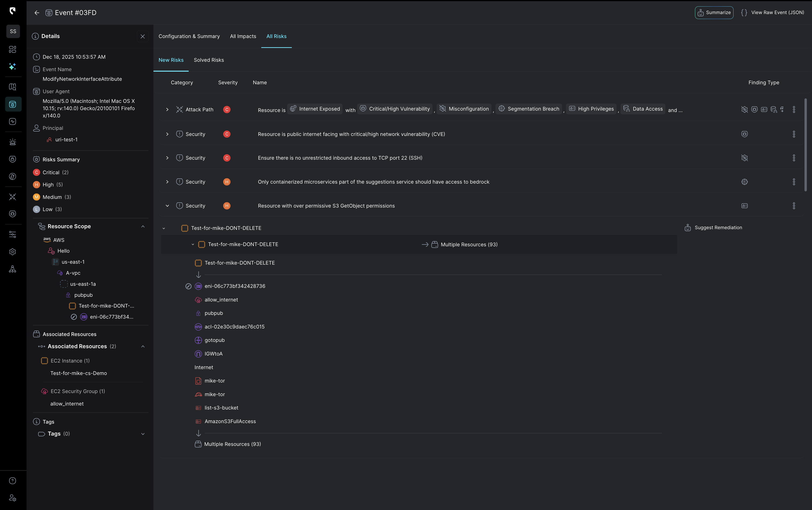Collapse the nested Test-for-mike-DONT-DELETE path row
Viewport: 812px width, 510px height.
(x=193, y=244)
